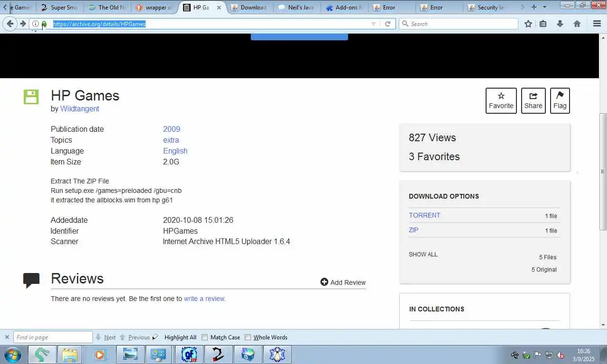The height and width of the screenshot is (364, 607).
Task: Click into the browser Search box
Action: [x=459, y=24]
